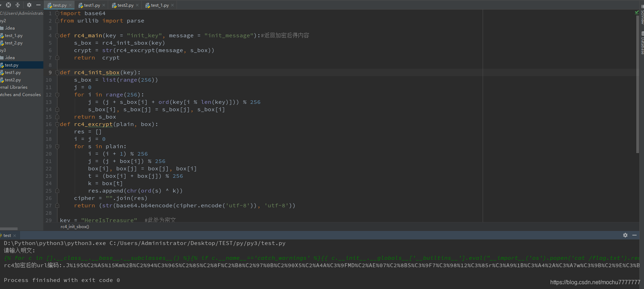644x289 pixels.
Task: Select test_1.py in the project tree
Action: [x=14, y=36]
